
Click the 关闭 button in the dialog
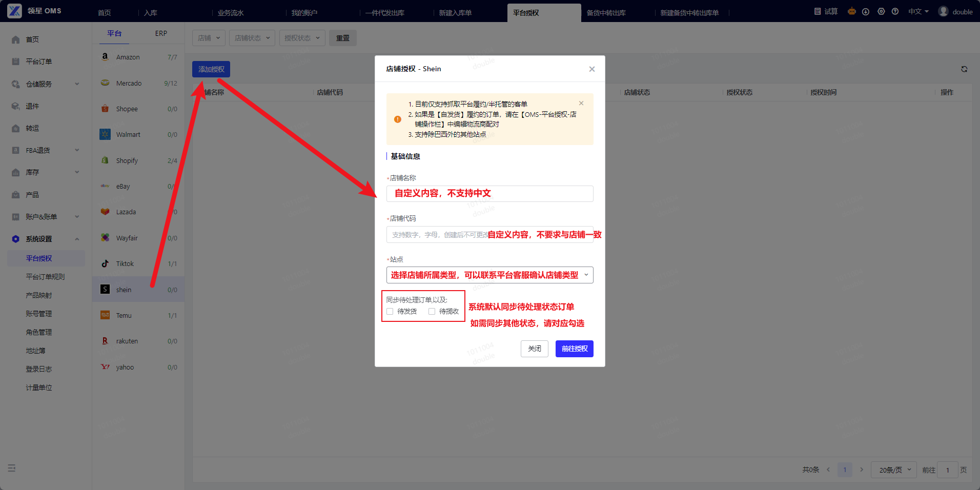tap(535, 349)
